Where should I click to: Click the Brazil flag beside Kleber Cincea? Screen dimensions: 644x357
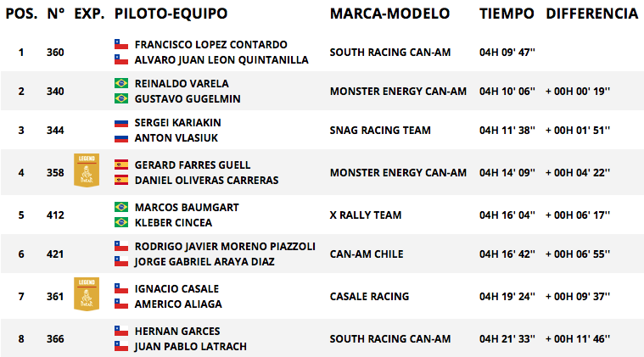[121, 222]
